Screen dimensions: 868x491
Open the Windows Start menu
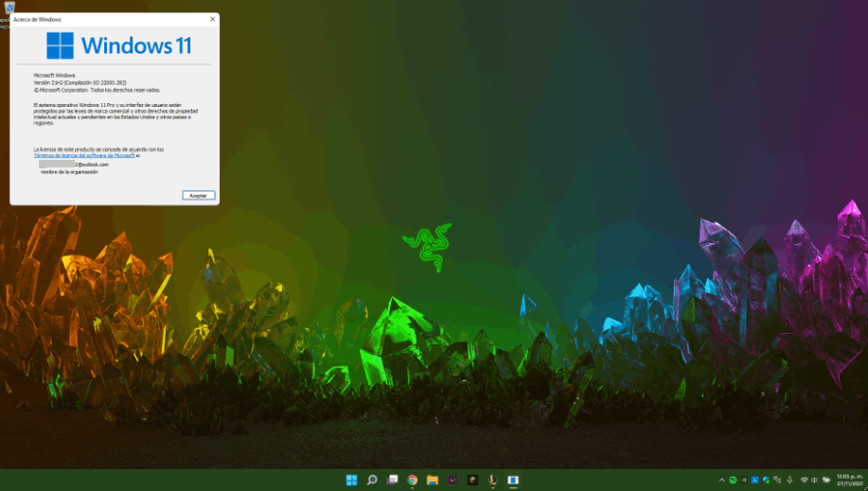[351, 480]
